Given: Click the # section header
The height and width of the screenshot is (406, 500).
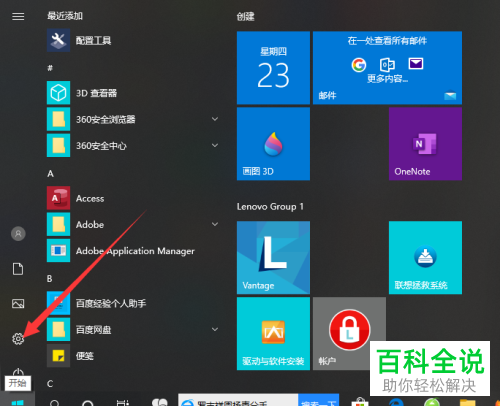Looking at the screenshot, I should pyautogui.click(x=50, y=68).
